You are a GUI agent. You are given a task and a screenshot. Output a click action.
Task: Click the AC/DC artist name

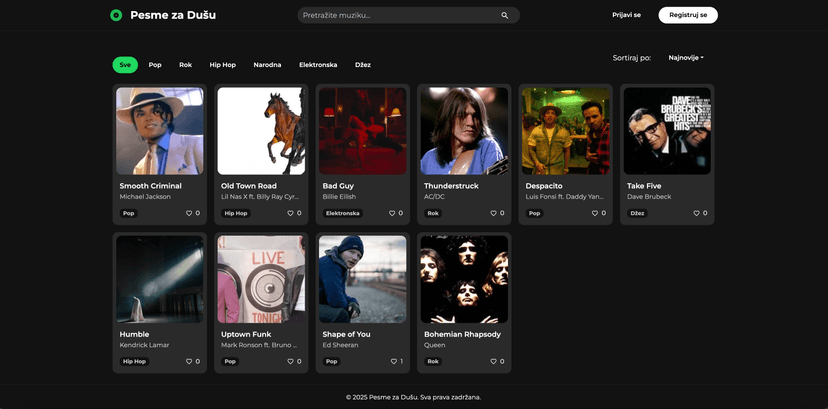(435, 197)
